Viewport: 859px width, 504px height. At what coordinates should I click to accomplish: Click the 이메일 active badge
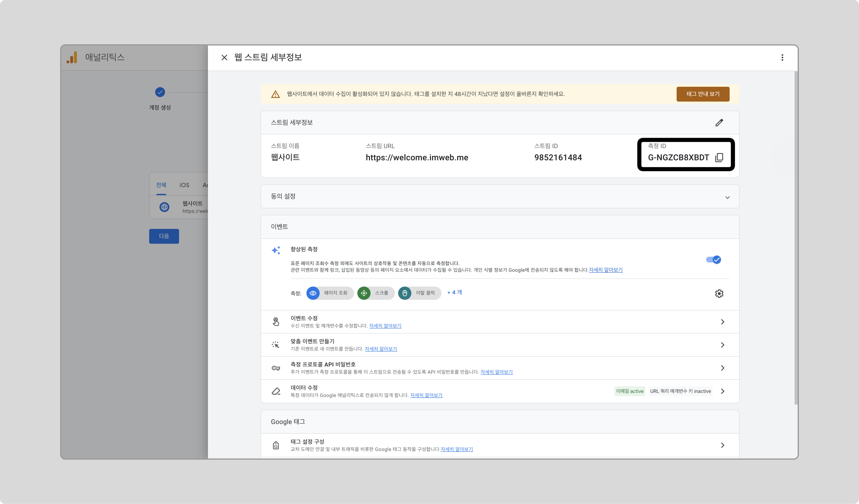coord(630,391)
